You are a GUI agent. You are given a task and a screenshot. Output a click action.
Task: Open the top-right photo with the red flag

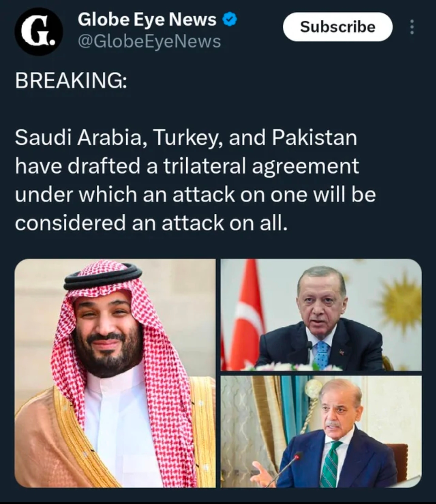[x=321, y=315]
